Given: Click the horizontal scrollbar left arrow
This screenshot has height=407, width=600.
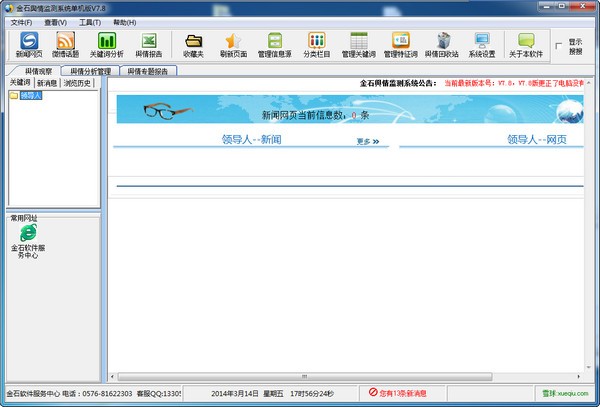Looking at the screenshot, I should click(x=112, y=377).
